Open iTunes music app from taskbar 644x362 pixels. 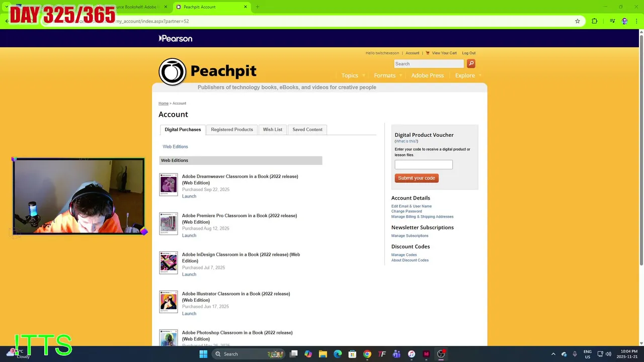click(x=411, y=354)
